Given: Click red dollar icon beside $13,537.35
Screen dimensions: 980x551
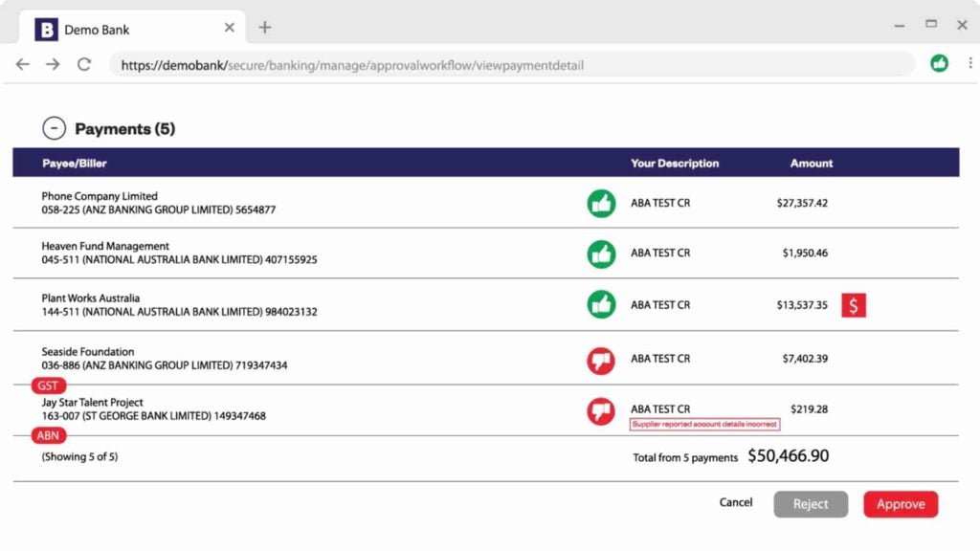Looking at the screenshot, I should [x=853, y=305].
